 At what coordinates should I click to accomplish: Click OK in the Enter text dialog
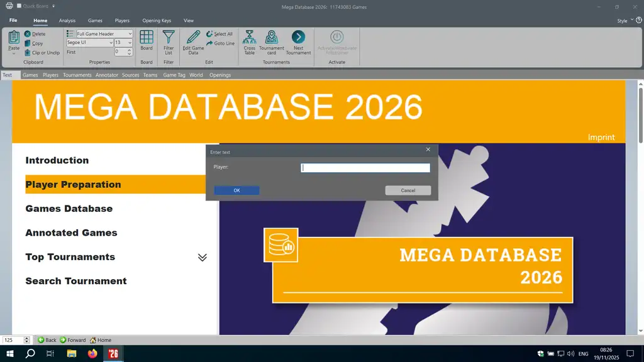tap(236, 190)
